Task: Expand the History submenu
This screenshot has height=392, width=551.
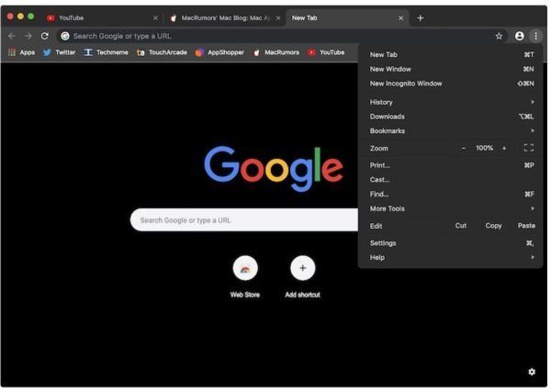Action: pos(452,102)
